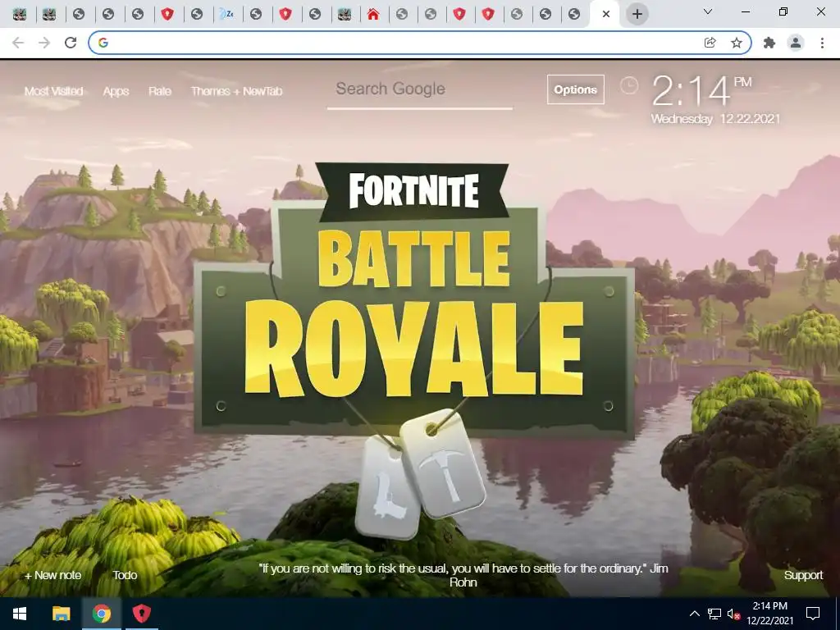840x630 pixels.
Task: Open the Extensions puzzle piece menu
Action: [x=769, y=43]
